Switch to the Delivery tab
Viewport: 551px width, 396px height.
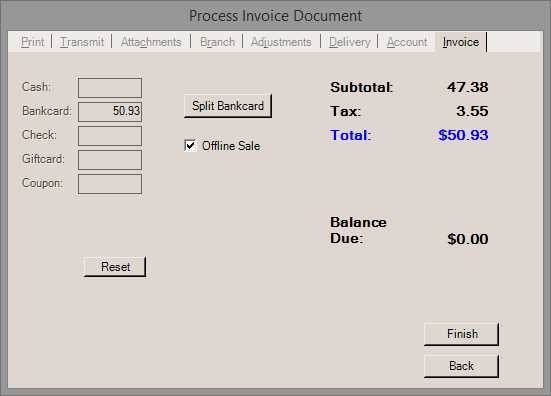click(350, 42)
